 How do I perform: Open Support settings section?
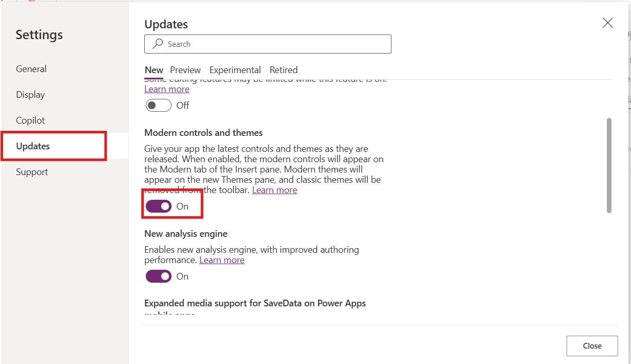pyautogui.click(x=32, y=172)
